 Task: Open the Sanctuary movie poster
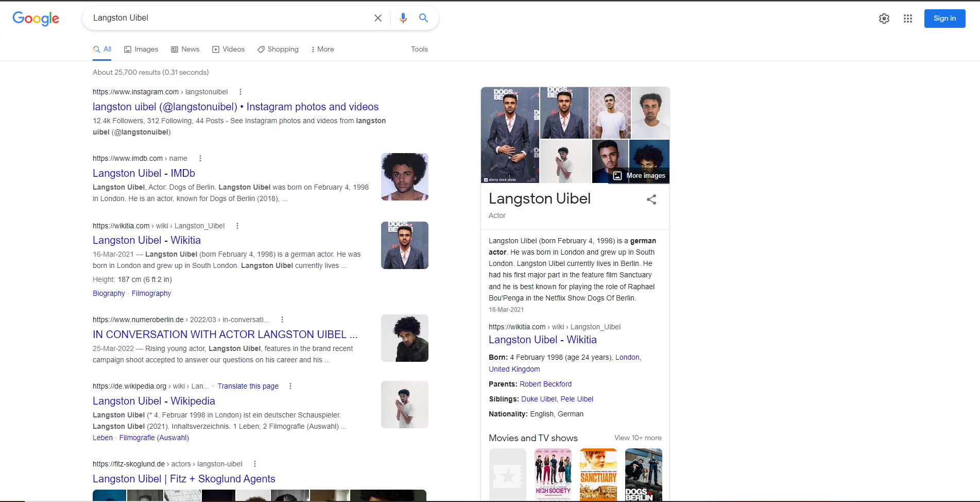(x=598, y=474)
